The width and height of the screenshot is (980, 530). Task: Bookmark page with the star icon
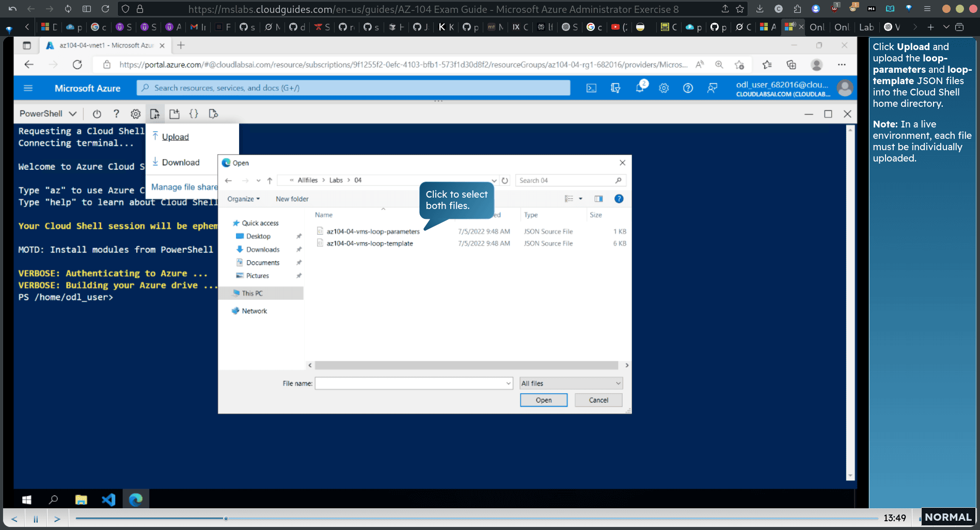pos(740,9)
